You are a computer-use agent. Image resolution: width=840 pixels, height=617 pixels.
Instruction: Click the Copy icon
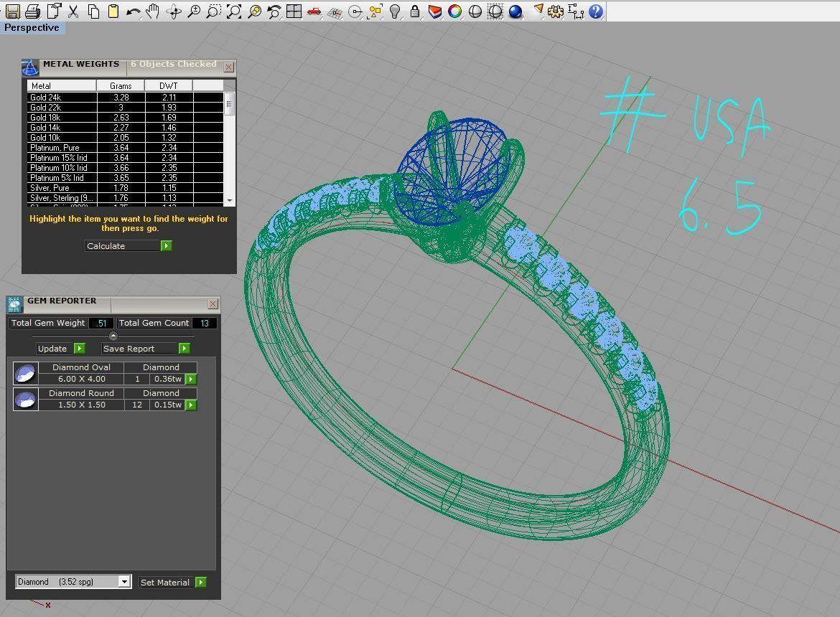(94, 11)
